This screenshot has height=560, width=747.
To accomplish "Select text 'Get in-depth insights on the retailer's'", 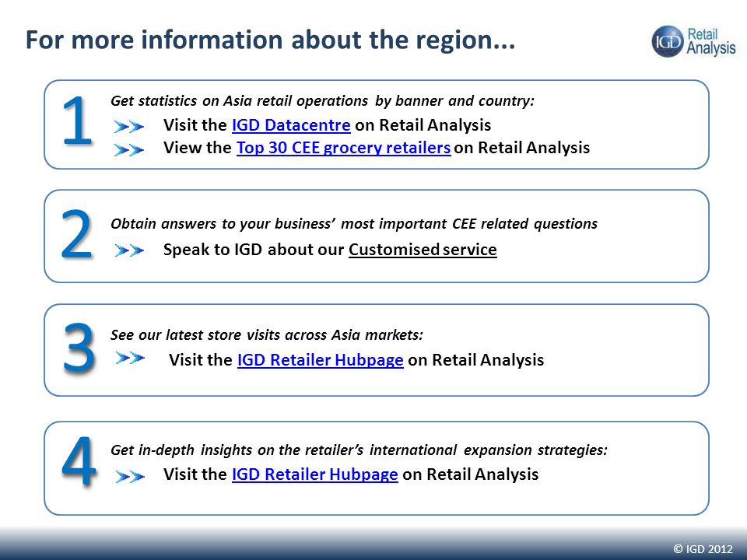I will coord(237,450).
